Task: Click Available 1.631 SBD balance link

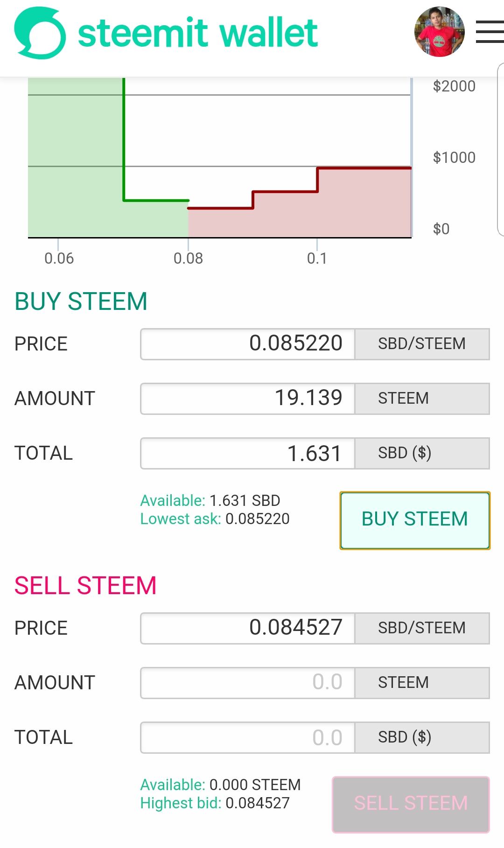Action: 210,500
